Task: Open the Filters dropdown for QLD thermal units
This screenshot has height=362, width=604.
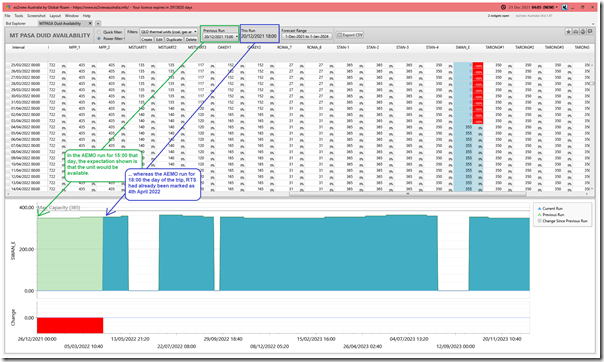Action: coord(169,32)
